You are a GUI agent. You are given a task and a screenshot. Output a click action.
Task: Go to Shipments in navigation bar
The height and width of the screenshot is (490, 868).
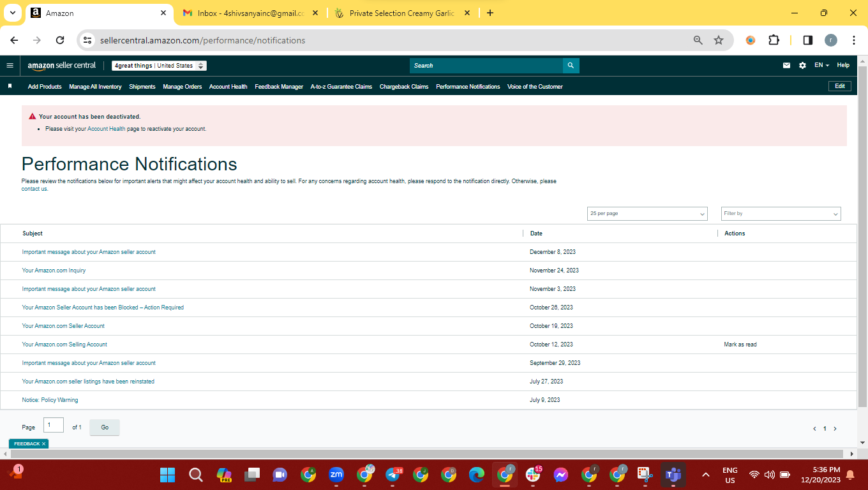point(142,87)
